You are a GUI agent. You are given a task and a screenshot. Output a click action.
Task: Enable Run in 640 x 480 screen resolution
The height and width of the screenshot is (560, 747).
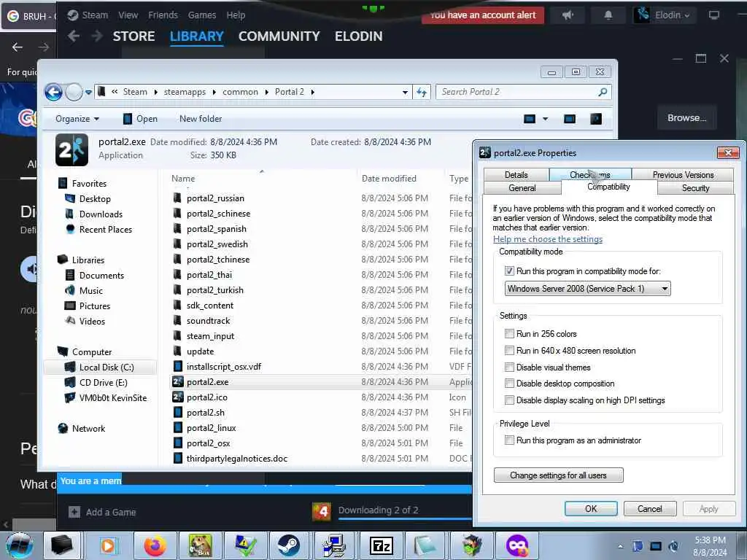tap(509, 351)
